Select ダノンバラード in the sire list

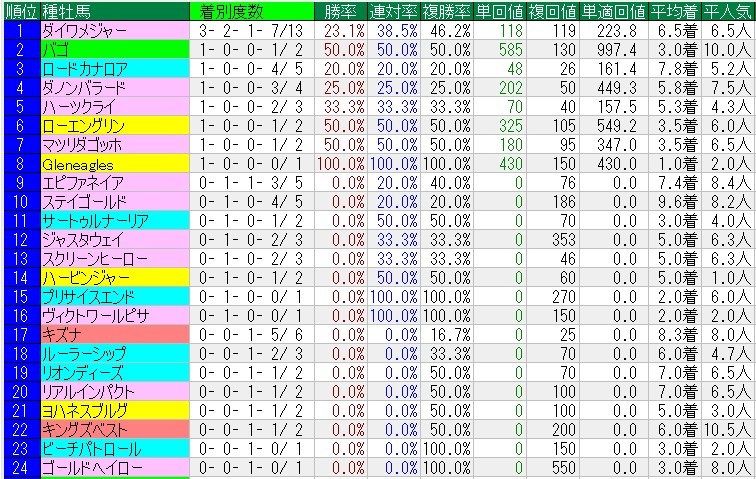point(115,88)
